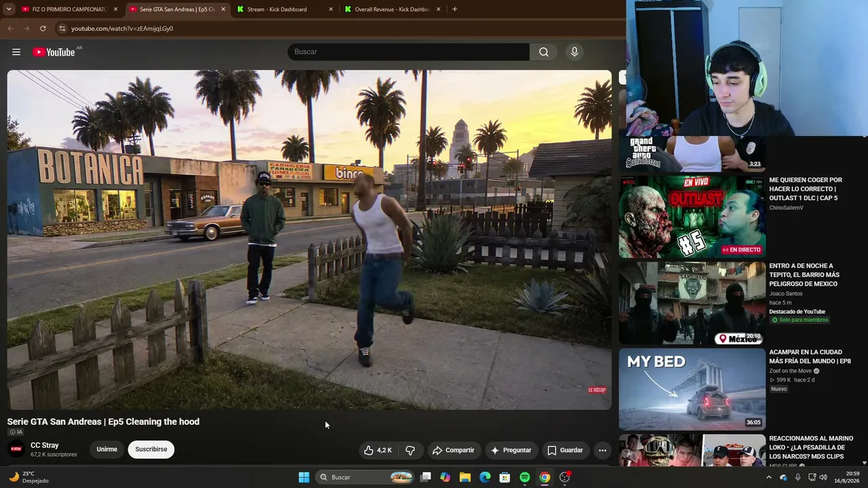Screen dimensions: 868x488
Task: Open the volume control in system tray
Action: coord(823,477)
